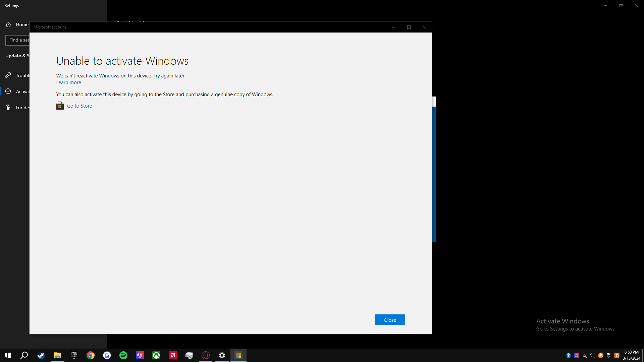Screen dimensions: 644x362
Task: Open Google Chrome from the taskbar
Action: coord(91,355)
